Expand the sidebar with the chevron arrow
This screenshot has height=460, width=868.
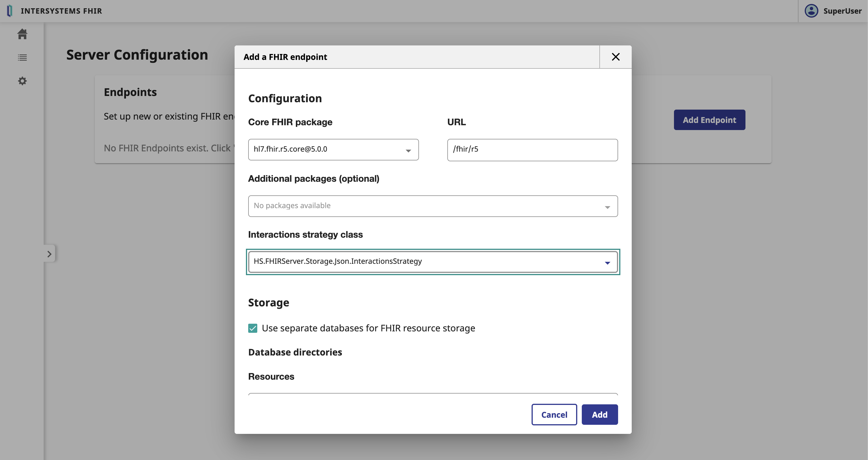tap(49, 254)
